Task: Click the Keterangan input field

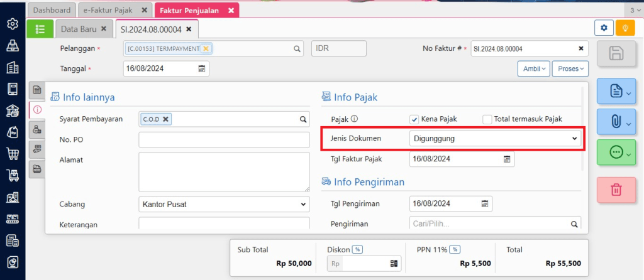Action: click(x=225, y=224)
